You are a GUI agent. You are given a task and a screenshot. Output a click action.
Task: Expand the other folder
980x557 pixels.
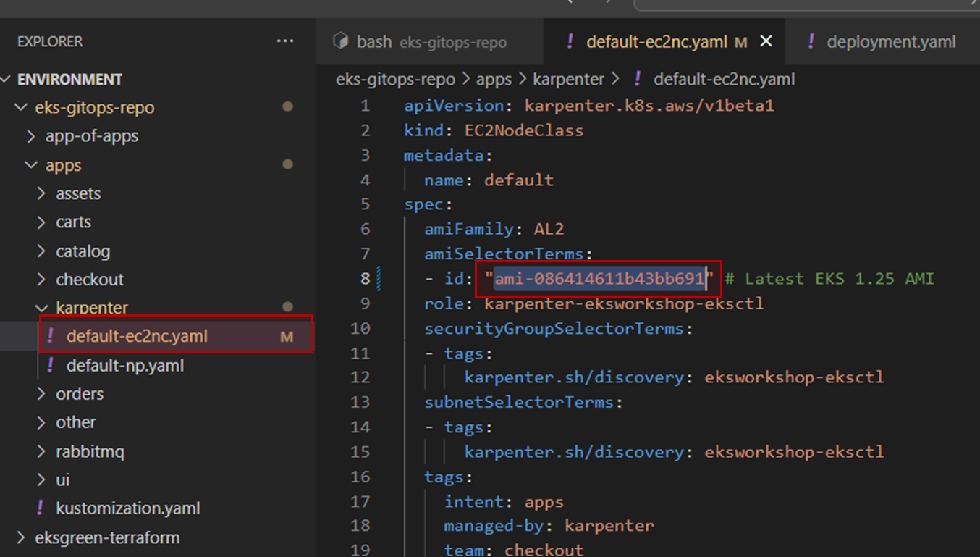tap(75, 422)
